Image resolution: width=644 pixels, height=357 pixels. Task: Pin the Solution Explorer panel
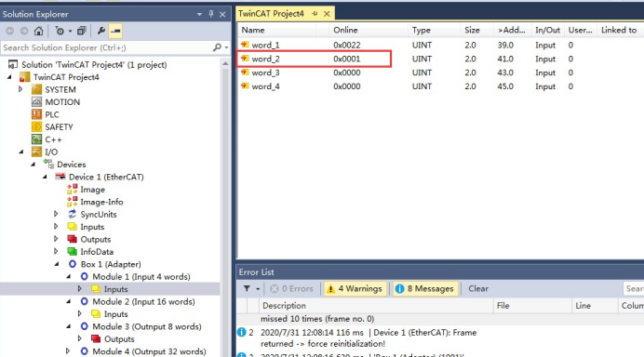(210, 14)
